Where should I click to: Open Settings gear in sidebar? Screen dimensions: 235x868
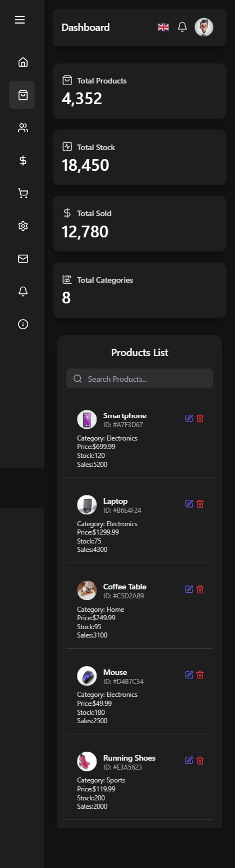pyautogui.click(x=23, y=226)
